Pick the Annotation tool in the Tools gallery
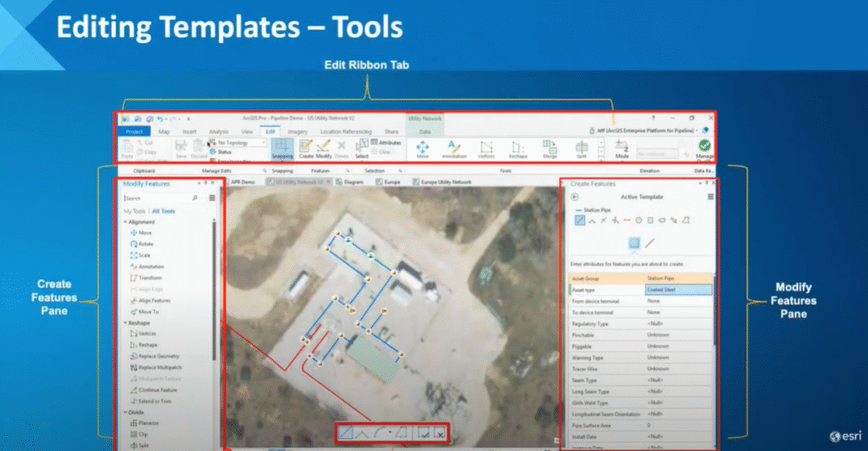The image size is (868, 451). click(454, 149)
